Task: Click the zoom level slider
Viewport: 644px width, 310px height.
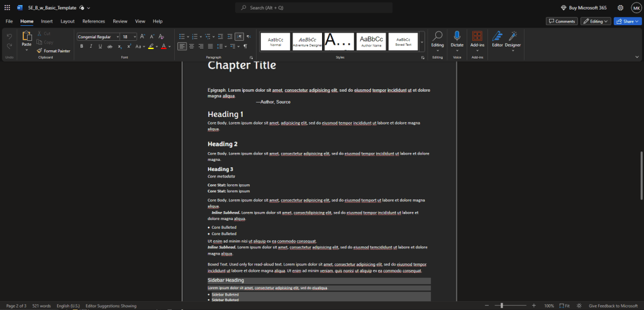Action: click(x=501, y=306)
